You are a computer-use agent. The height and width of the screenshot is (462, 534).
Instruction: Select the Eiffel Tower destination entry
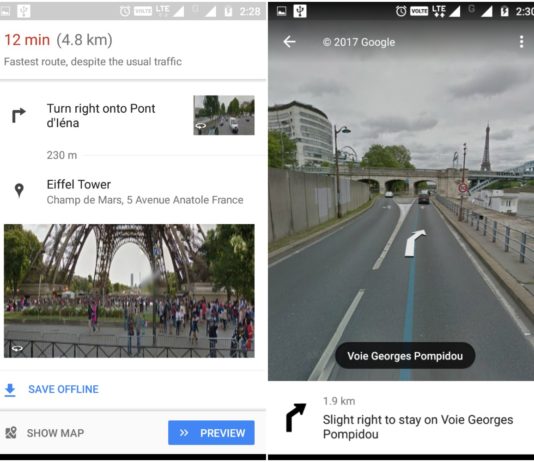133,192
